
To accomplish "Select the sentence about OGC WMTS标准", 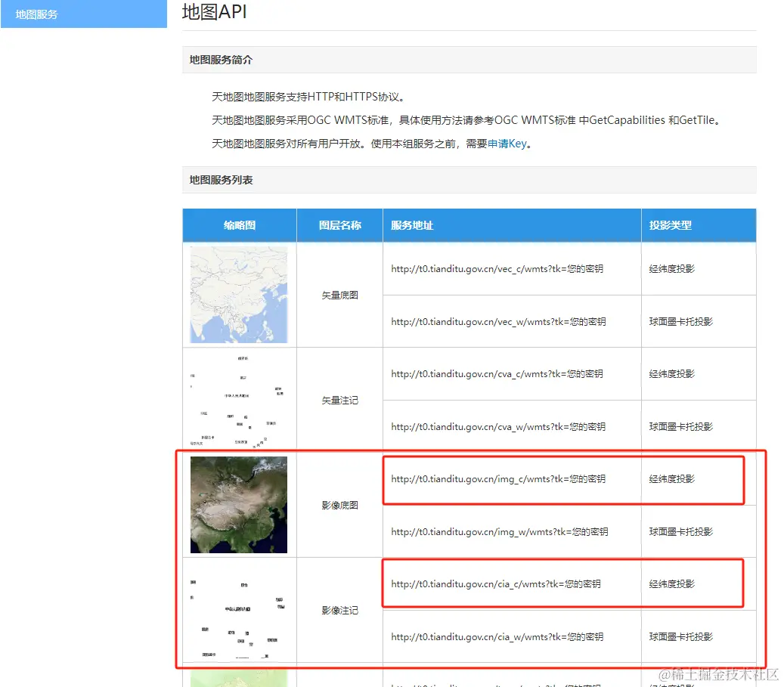I will pyautogui.click(x=466, y=120).
